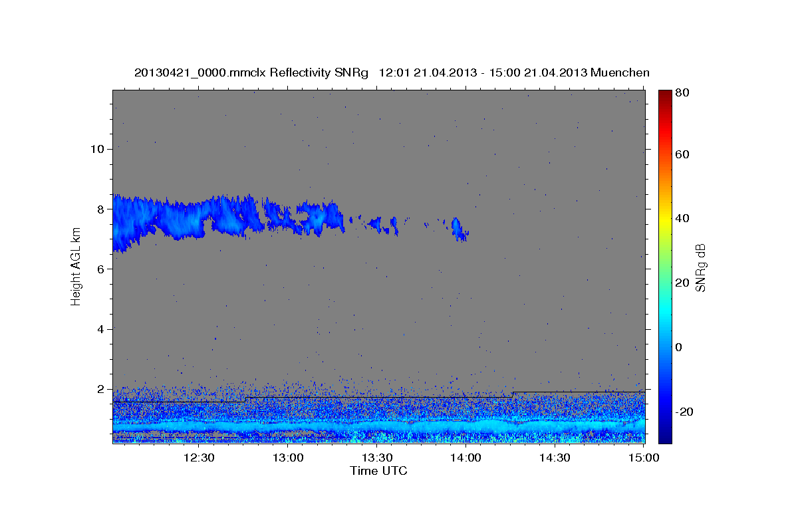This screenshot has width=798, height=532.
Task: Click the colorbar tick value 20
Action: pos(682,283)
